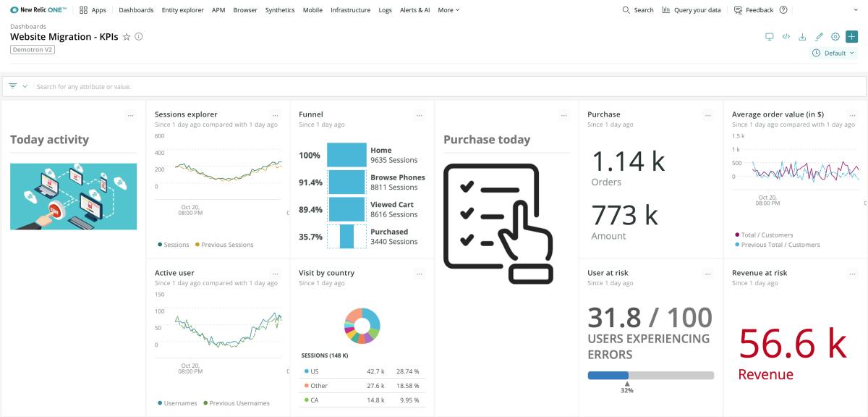Open Sessions explorer widget ellipsis menu

(275, 114)
